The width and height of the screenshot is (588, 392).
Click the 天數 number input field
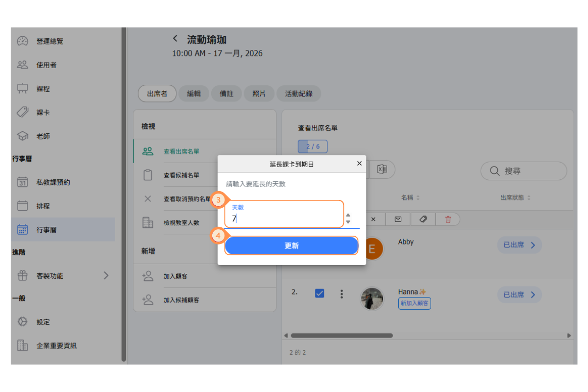click(x=284, y=219)
